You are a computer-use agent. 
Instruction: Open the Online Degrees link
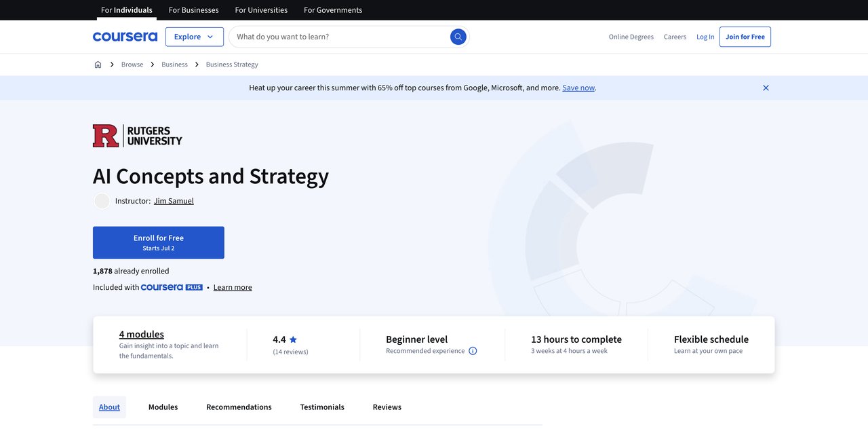tap(631, 37)
